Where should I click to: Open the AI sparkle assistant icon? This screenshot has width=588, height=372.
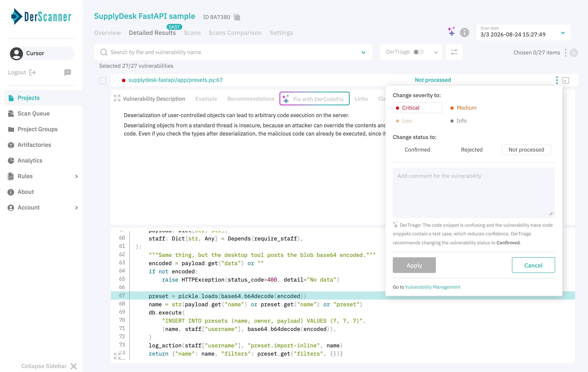[451, 32]
